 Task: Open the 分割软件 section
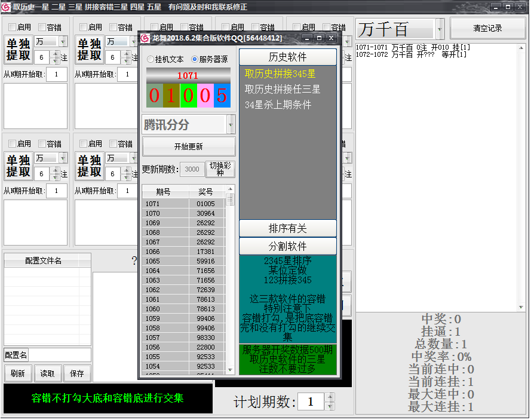[287, 246]
